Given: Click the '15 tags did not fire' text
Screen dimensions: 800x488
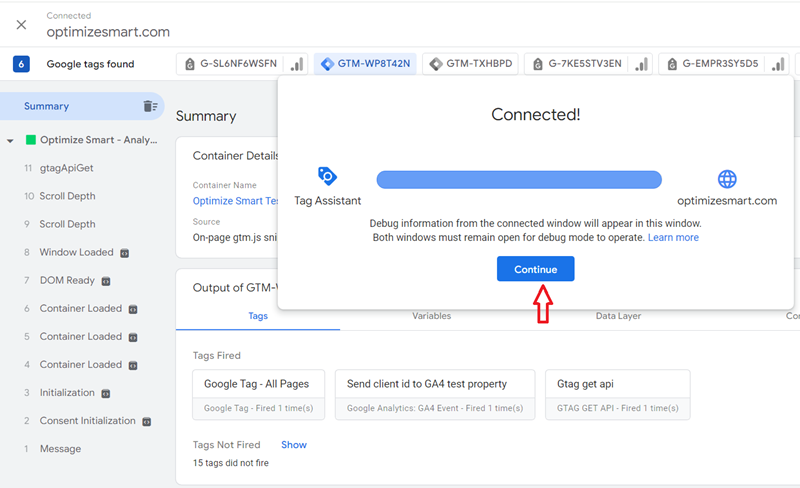Looking at the screenshot, I should point(231,463).
